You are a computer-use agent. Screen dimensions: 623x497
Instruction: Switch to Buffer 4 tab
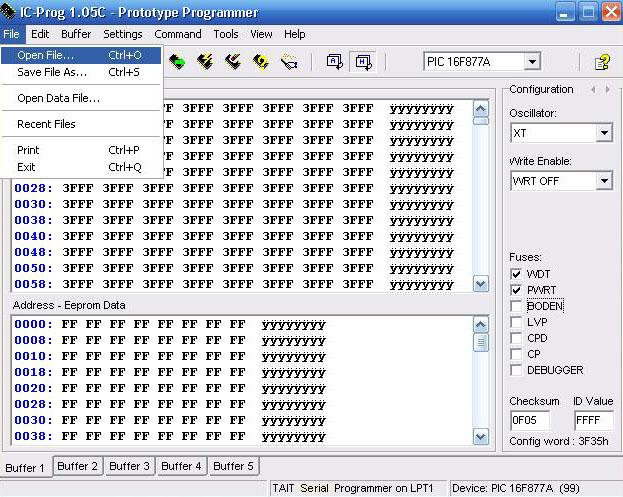181,466
